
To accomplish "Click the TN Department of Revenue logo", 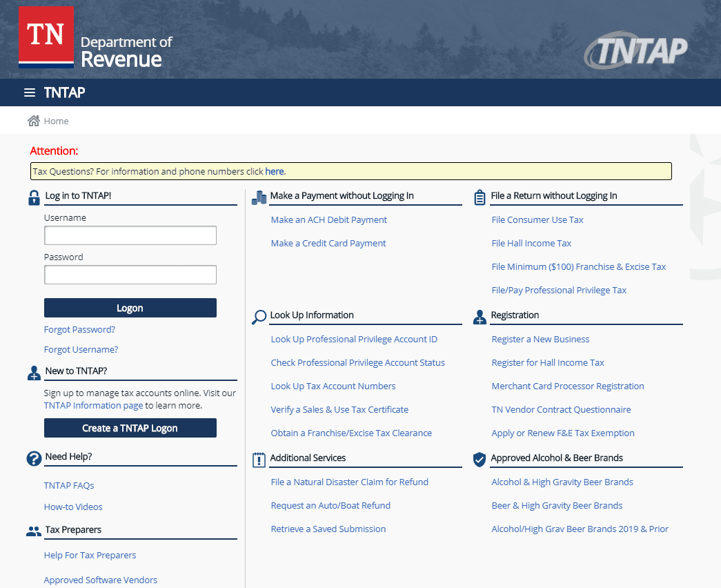I will click(96, 38).
